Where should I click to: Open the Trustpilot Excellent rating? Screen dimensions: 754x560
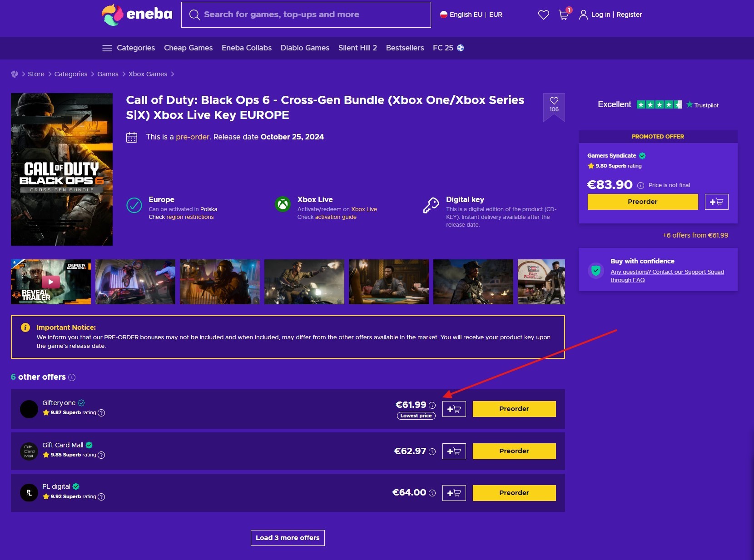point(658,105)
